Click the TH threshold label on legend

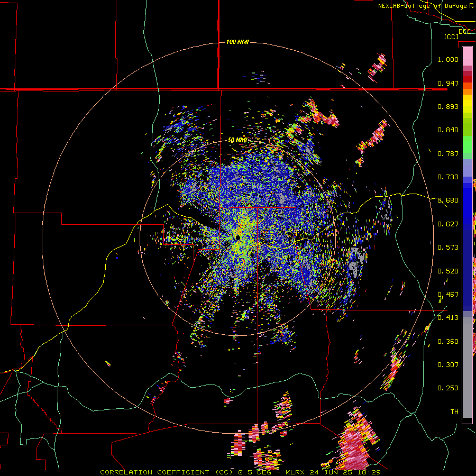454,412
